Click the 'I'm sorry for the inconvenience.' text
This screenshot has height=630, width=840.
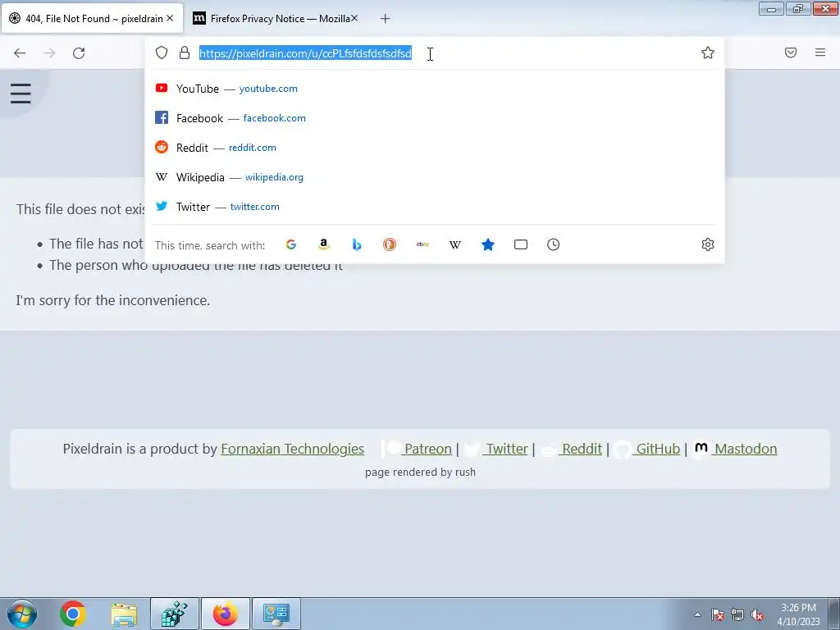[x=113, y=300]
